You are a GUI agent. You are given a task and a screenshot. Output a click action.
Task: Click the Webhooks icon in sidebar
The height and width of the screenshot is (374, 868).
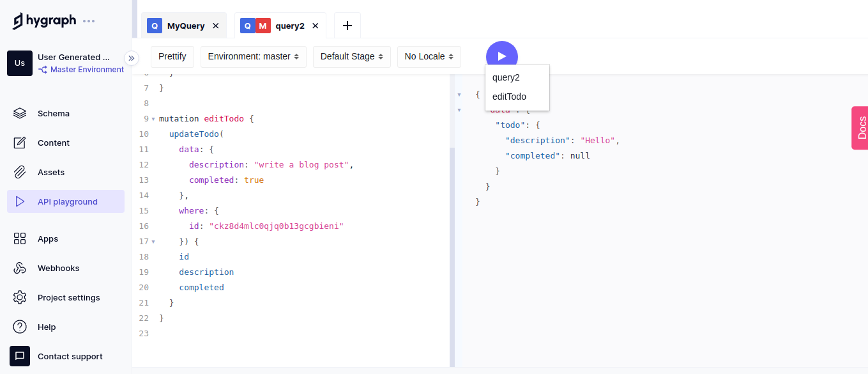(x=20, y=269)
